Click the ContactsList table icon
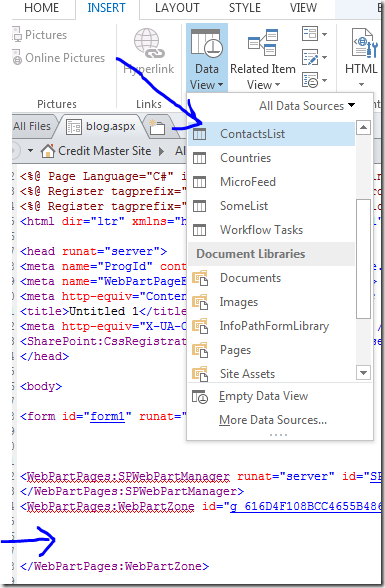 199,134
